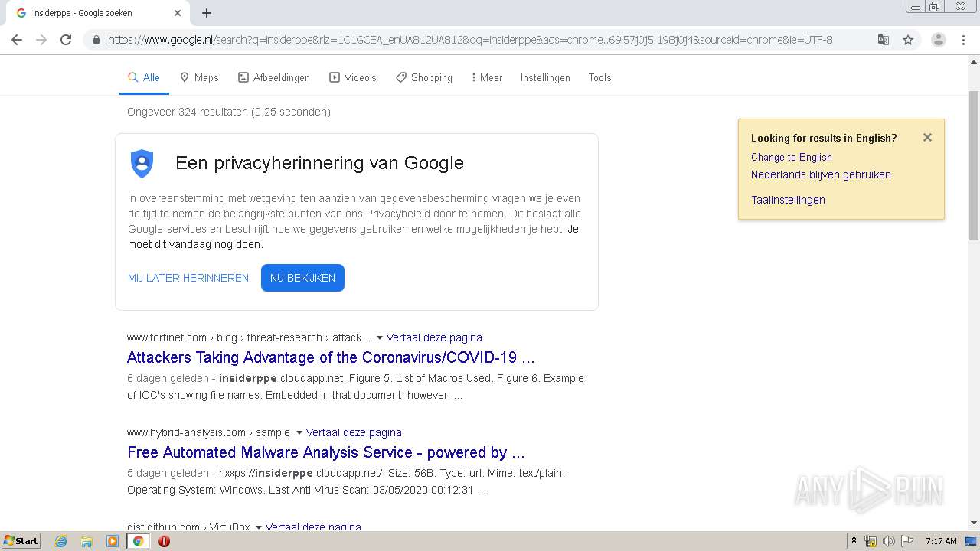Screen dimensions: 980x551
Task: Close the insiderppe Google zoeken tab
Action: pos(178,13)
